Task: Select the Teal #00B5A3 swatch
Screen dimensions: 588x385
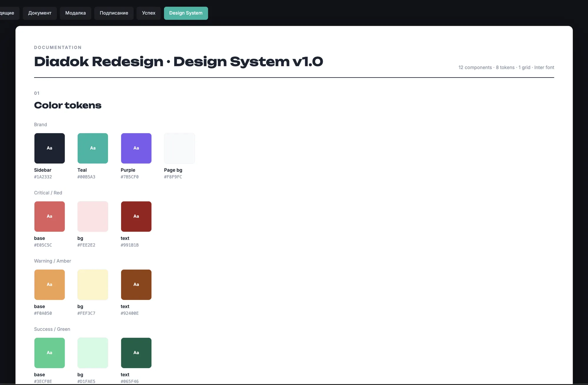Action: (x=93, y=148)
